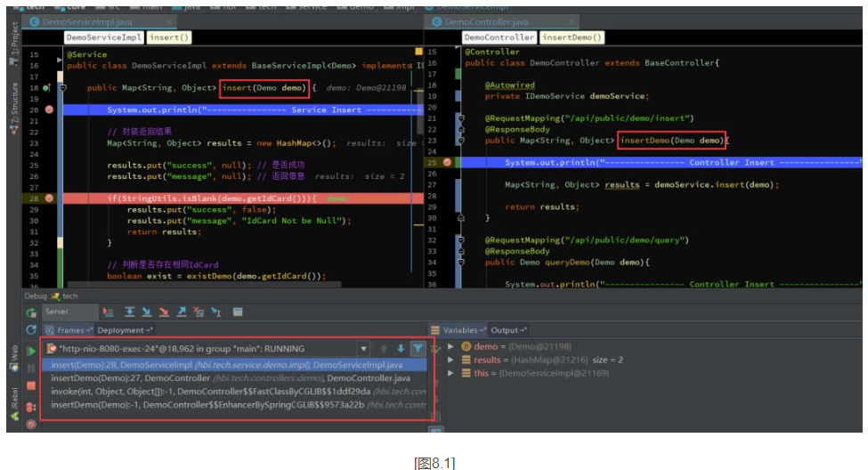Open Evaluate Expression calculator icon
Viewport: 868px width, 470px height.
238,312
